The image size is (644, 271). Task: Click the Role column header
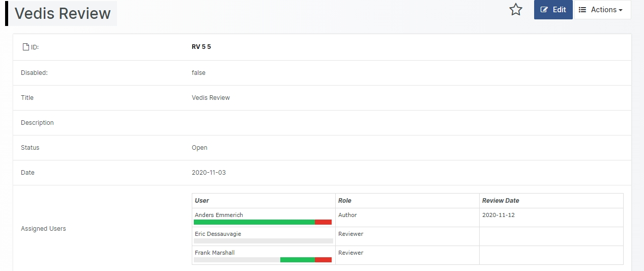pyautogui.click(x=345, y=201)
